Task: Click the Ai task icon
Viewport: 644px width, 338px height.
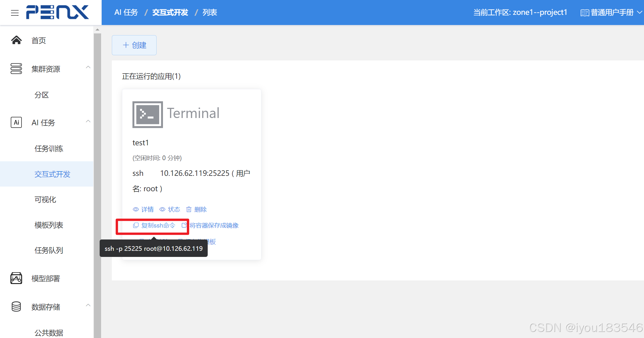Action: click(x=16, y=122)
